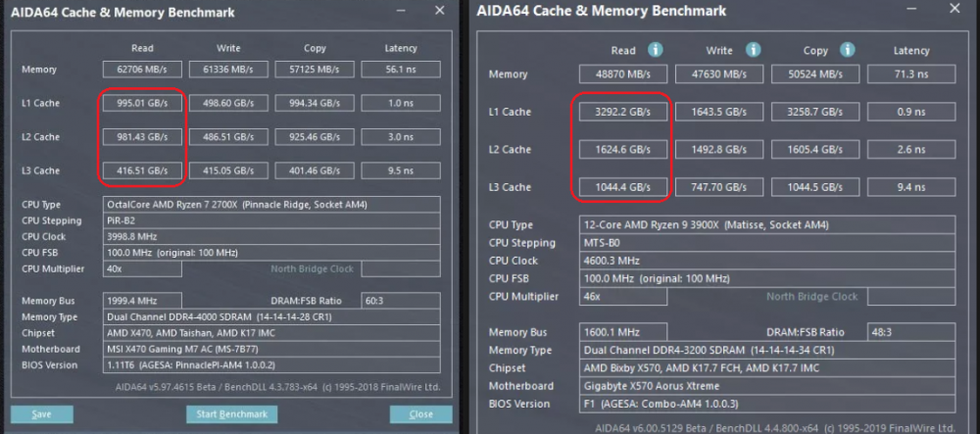Click BIOS Version 1.11T6 field
This screenshot has height=434, width=980.
[271, 365]
